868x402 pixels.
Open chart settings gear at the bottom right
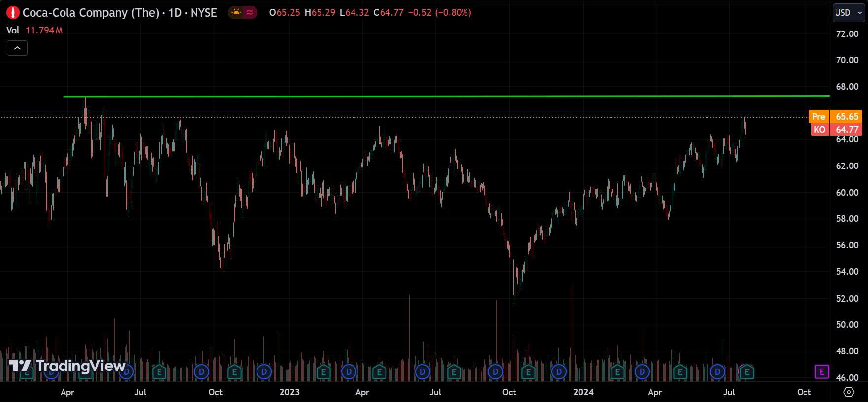tap(849, 392)
